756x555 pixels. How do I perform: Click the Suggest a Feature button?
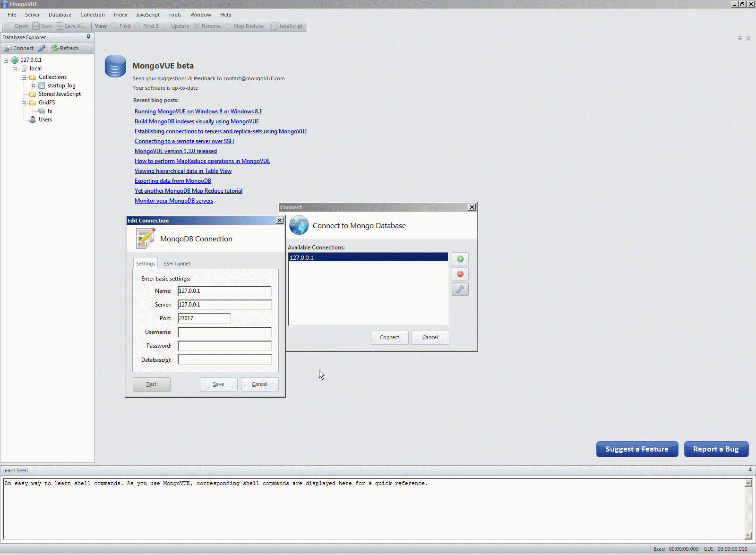637,449
